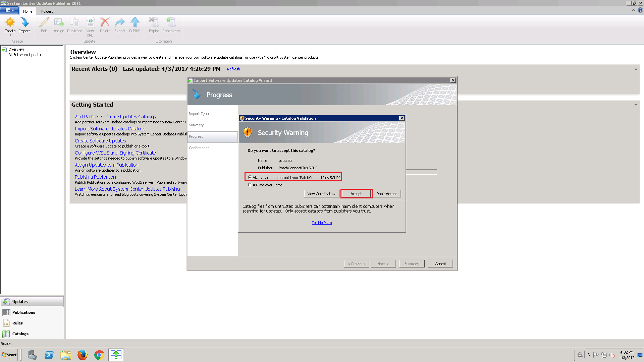Click the Catalogs tree item in sidebar
The height and width of the screenshot is (362, 644).
pyautogui.click(x=20, y=333)
